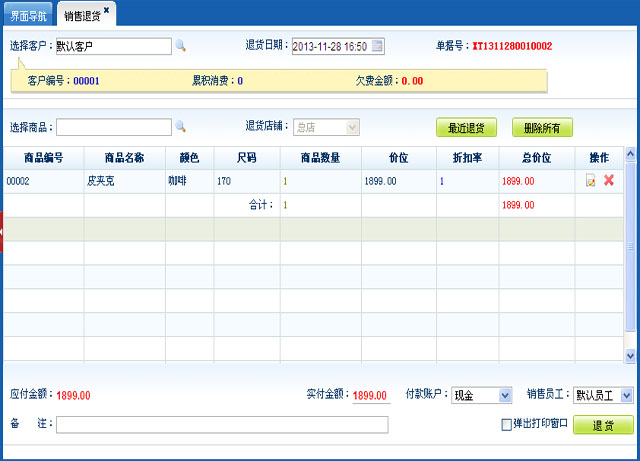Select the 皮夹克 product name cell
Image resolution: width=640 pixels, height=461 pixels.
click(x=124, y=181)
